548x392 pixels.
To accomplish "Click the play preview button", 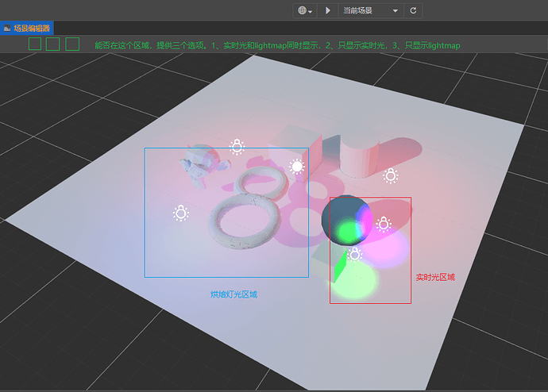I will (x=327, y=10).
